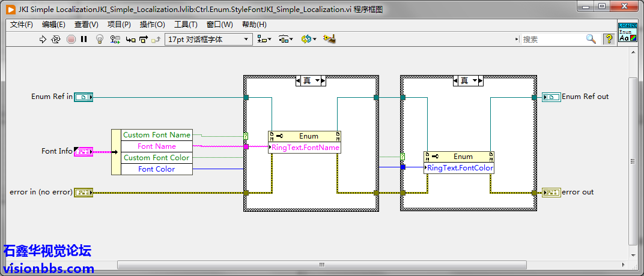Click the Step Over button
This screenshot has width=644, height=276.
pos(143,39)
